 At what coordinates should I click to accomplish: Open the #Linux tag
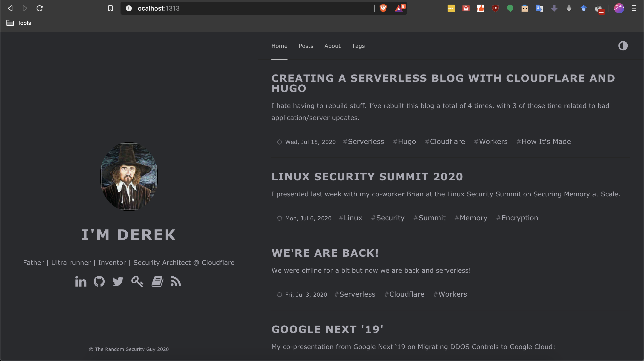(x=350, y=218)
